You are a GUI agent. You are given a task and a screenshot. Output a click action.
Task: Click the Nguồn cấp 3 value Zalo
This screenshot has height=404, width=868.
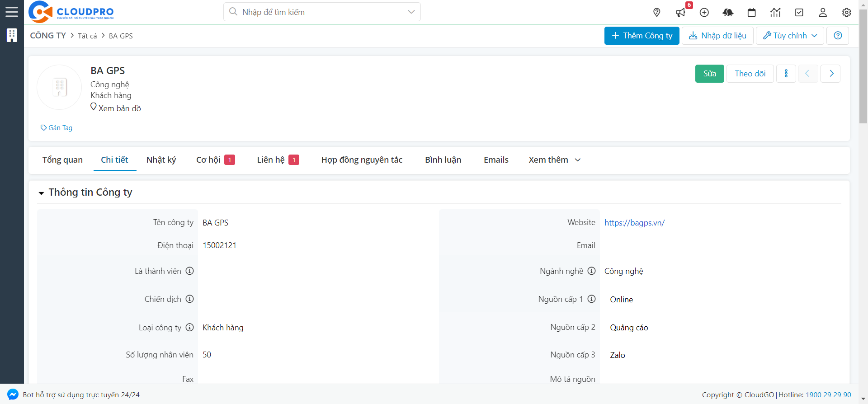click(x=618, y=355)
